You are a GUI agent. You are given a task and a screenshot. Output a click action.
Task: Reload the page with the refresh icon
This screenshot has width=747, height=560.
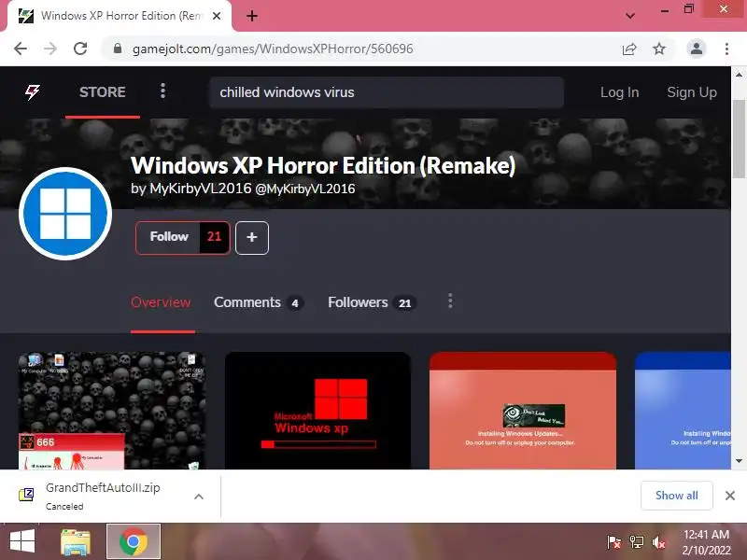click(80, 49)
